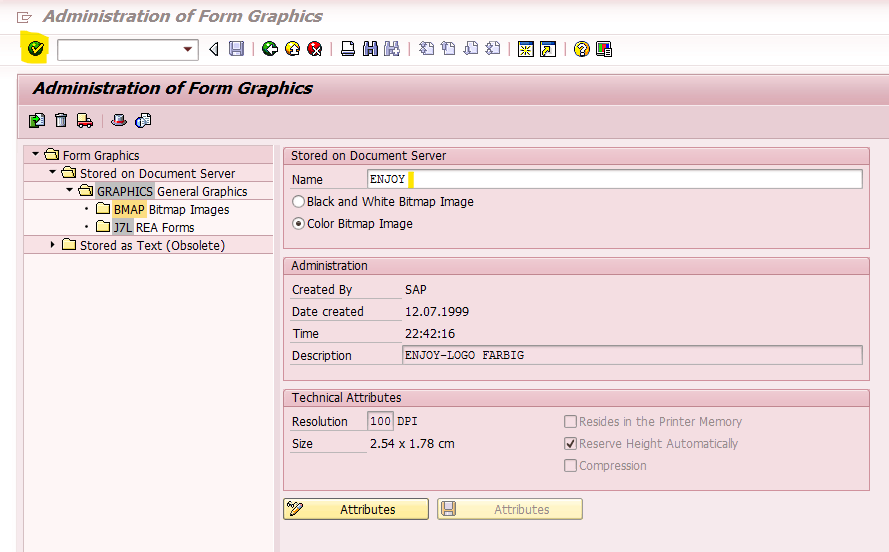889x552 pixels.
Task: Select Stored on Document Server tree label
Action: [x=157, y=173]
